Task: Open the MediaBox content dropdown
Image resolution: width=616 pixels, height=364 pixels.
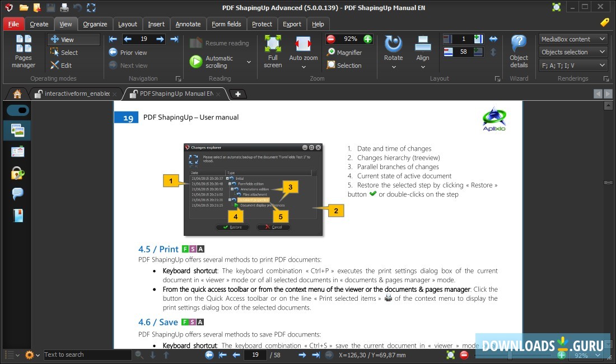Action: [573, 39]
